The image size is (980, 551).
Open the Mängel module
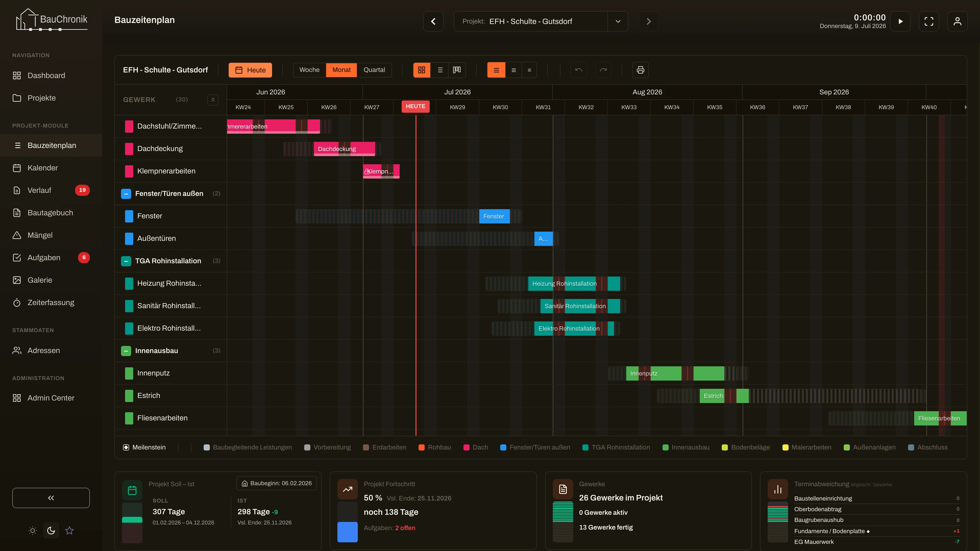(51, 235)
